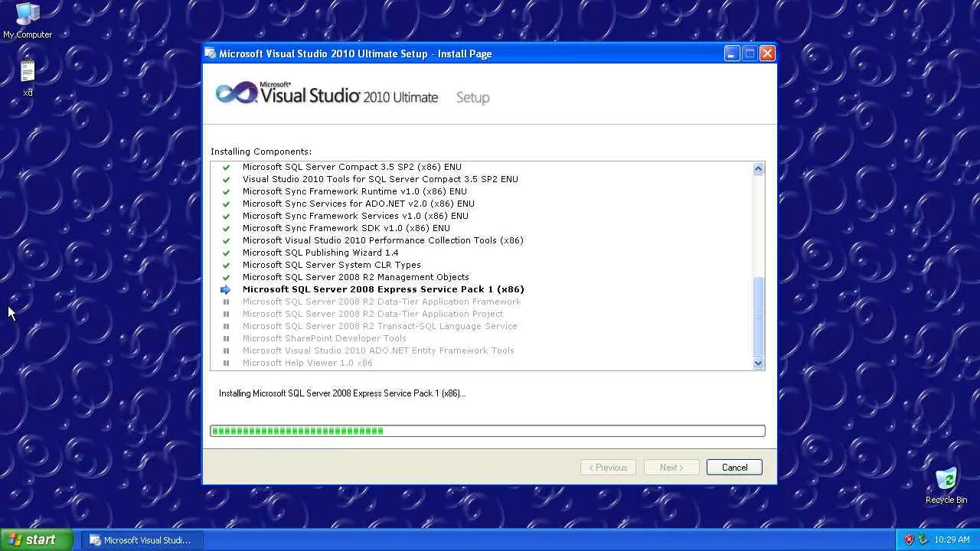Click the 10:29 AM taskbar clock
The height and width of the screenshot is (551, 980).
click(952, 540)
